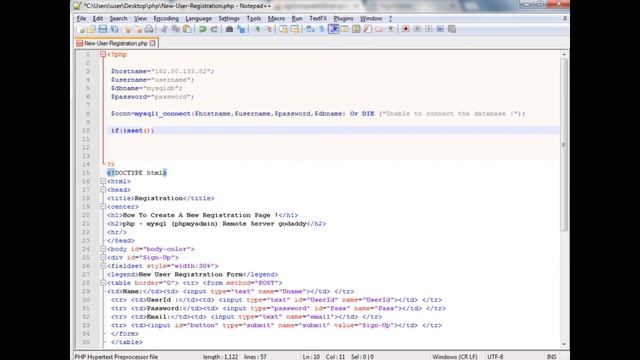Image resolution: width=640 pixels, height=360 pixels.
Task: Toggle file monitoring (eye icon)
Action: [391, 29]
